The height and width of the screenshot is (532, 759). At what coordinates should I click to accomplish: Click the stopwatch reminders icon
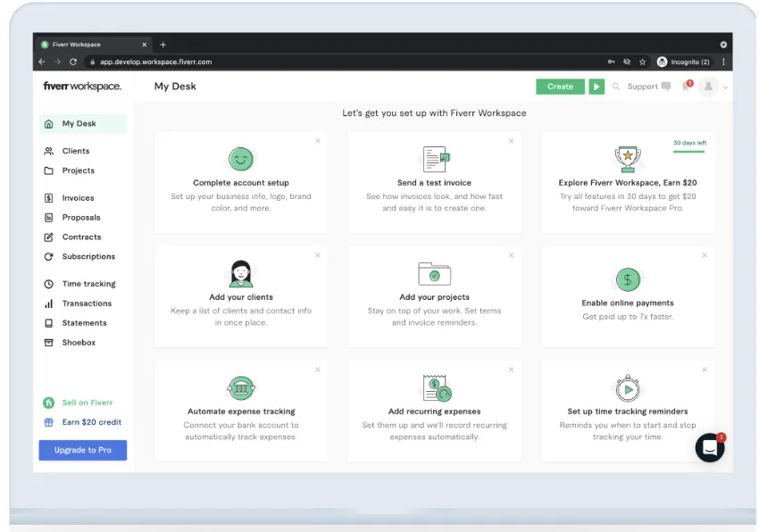coord(628,388)
